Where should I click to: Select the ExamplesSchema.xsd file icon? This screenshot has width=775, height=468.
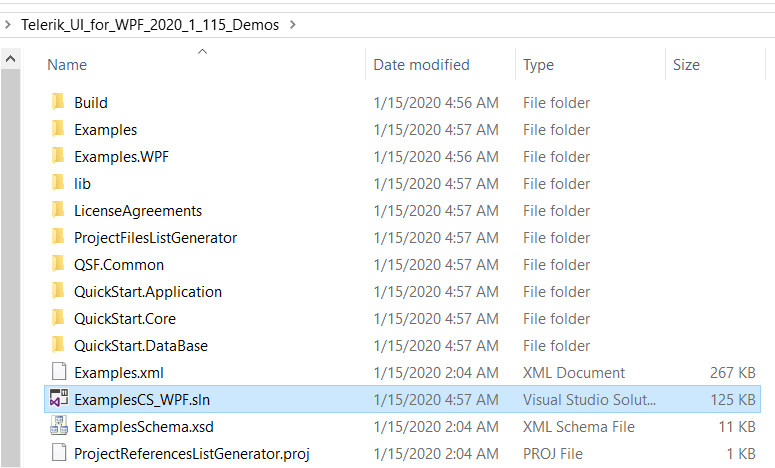point(59,426)
